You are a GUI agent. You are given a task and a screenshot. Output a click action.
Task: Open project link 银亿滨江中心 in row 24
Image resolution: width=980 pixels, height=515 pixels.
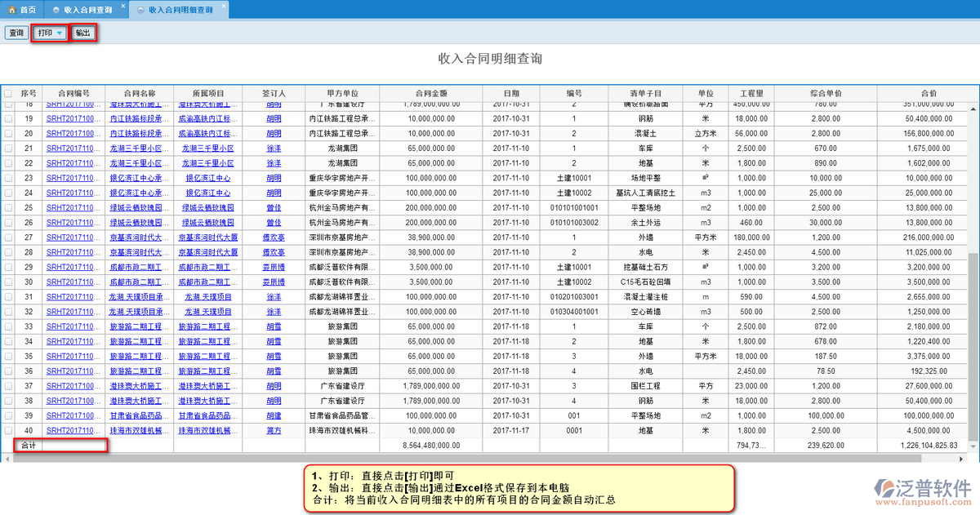coord(207,193)
